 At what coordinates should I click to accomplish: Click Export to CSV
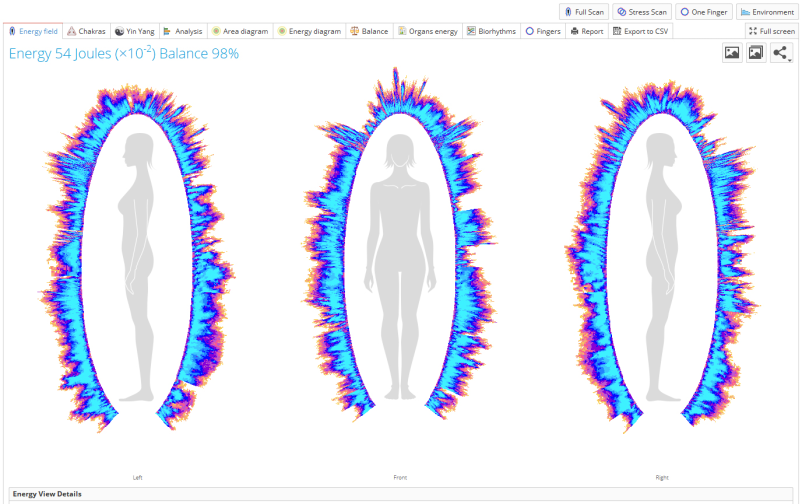coord(640,31)
